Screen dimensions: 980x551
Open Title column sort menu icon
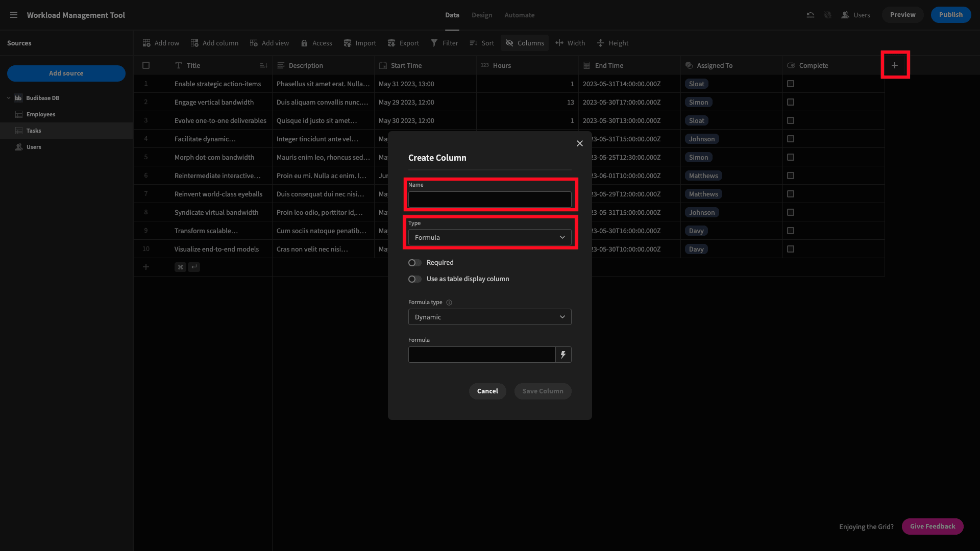point(263,65)
